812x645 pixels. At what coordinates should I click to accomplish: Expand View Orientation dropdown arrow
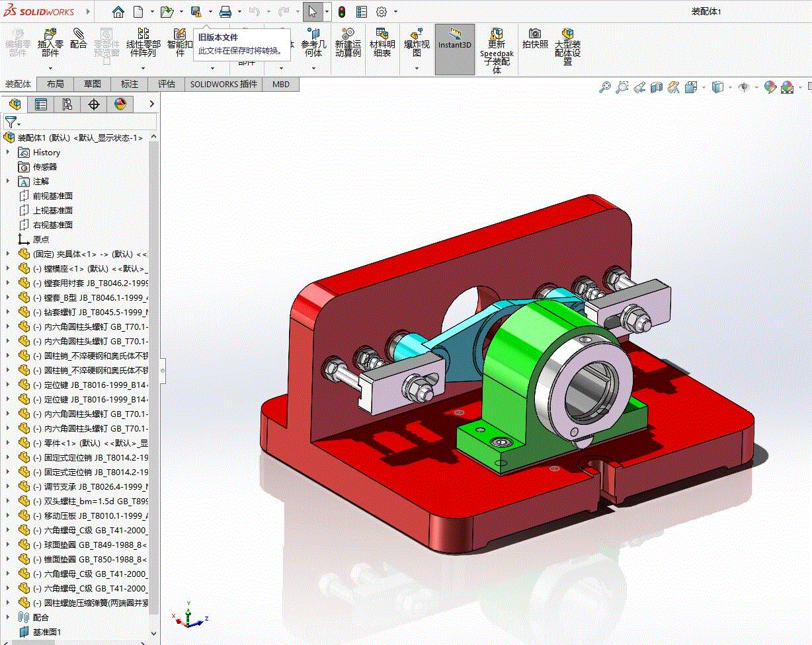tap(703, 87)
